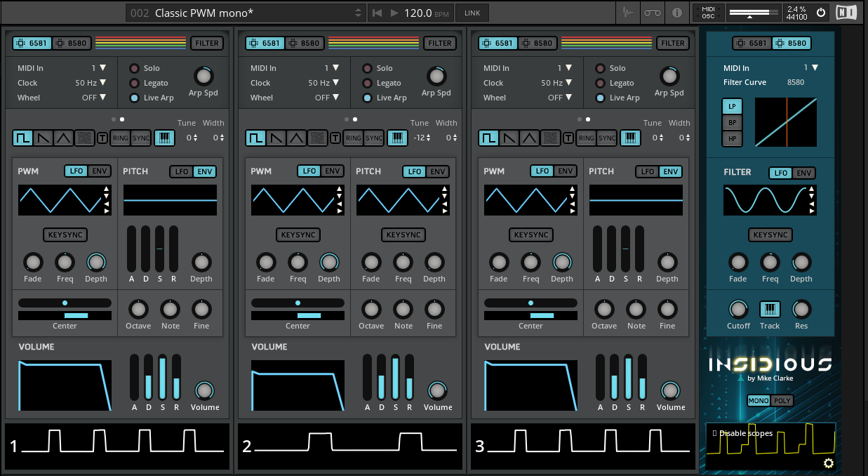Click voice 1 Arp Spd knob
This screenshot has height=476, width=868.
(x=203, y=76)
